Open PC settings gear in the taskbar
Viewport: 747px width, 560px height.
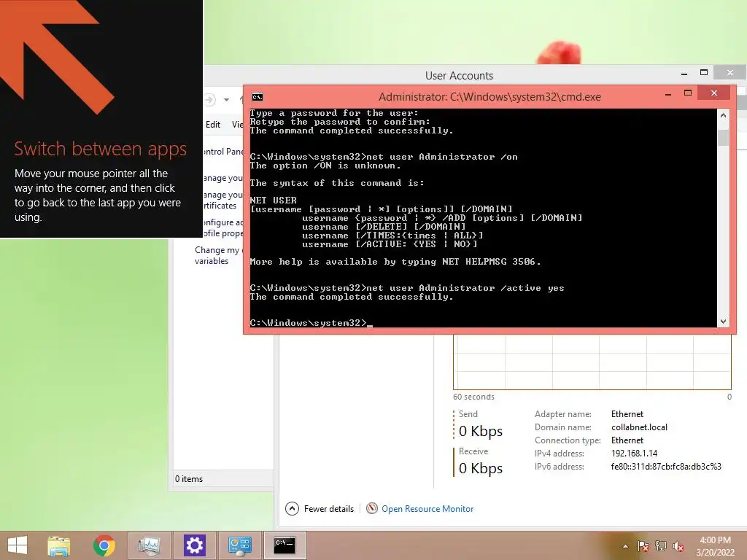(194, 545)
